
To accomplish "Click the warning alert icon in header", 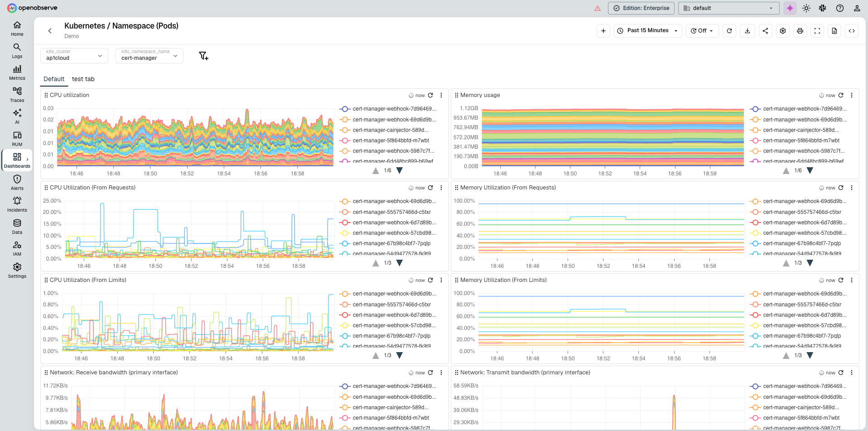I will 598,8.
